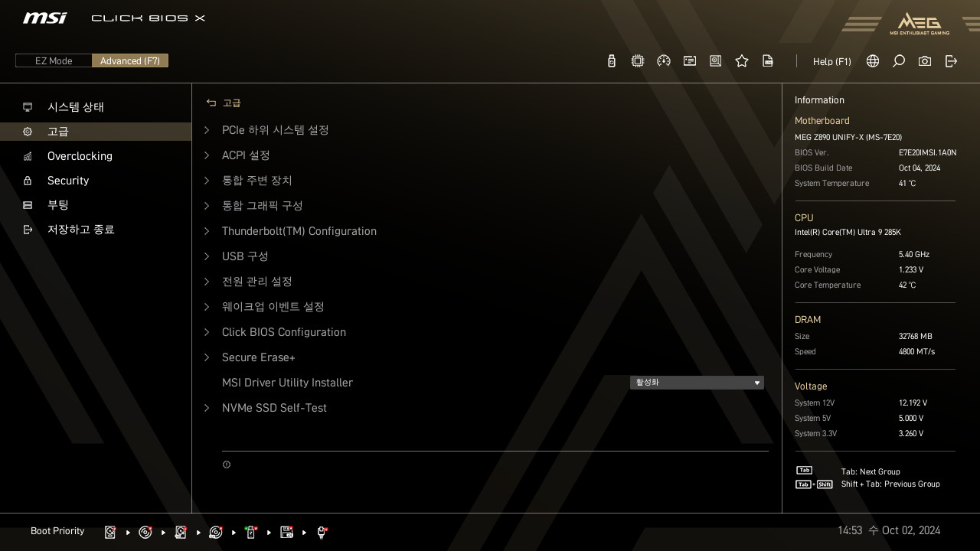
Task: Open MSI Driver Utility Installer dropdown
Action: click(696, 383)
